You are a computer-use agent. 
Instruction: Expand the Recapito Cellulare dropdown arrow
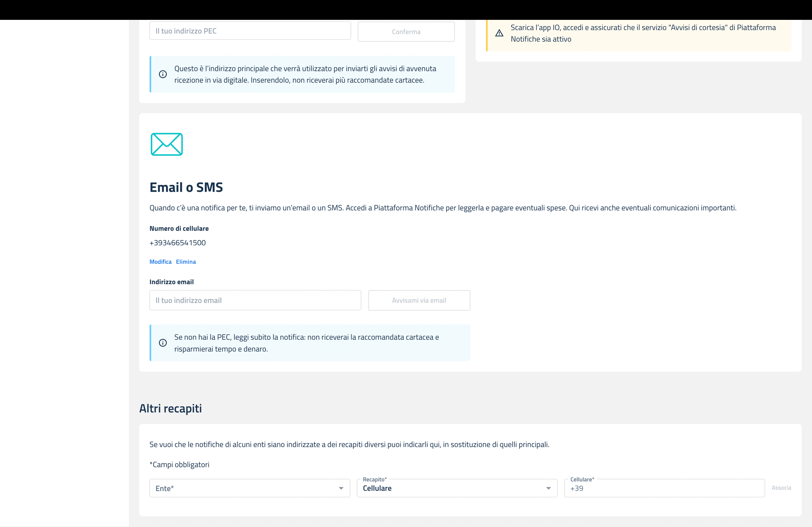pos(548,488)
